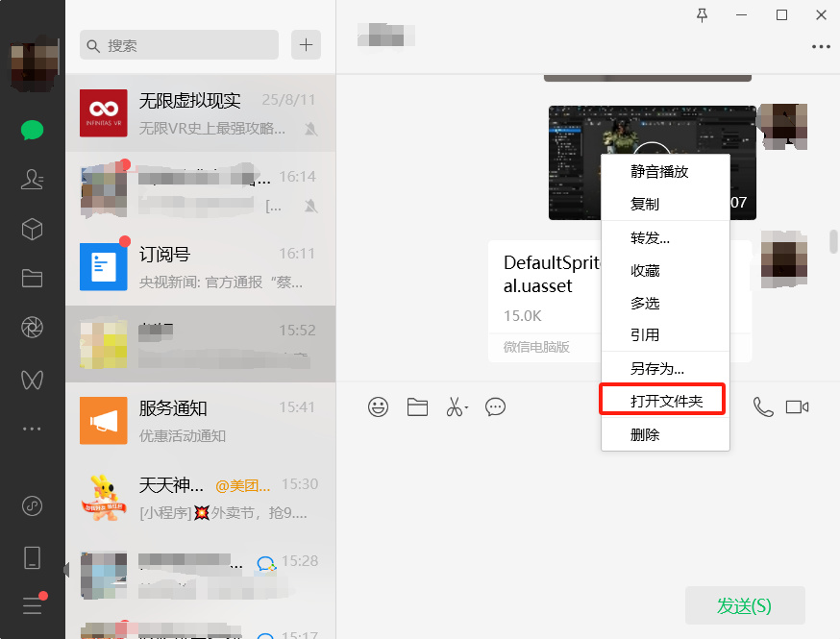Click the muted bell on the 16:14 chat
840x639 pixels.
[310, 206]
